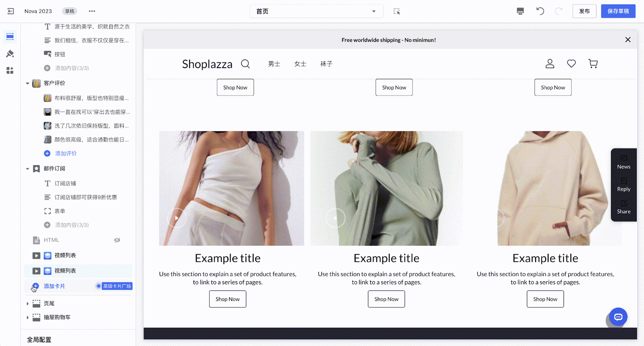Click the 发布 publish button

click(x=584, y=11)
